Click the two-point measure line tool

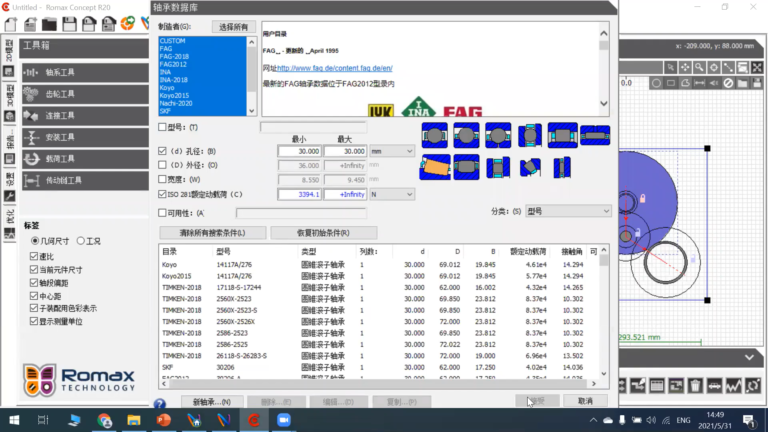tap(728, 68)
